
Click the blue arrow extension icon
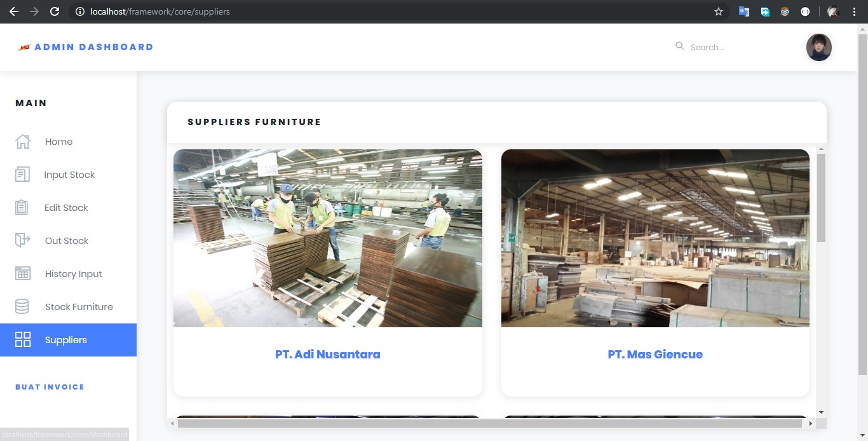(x=765, y=11)
